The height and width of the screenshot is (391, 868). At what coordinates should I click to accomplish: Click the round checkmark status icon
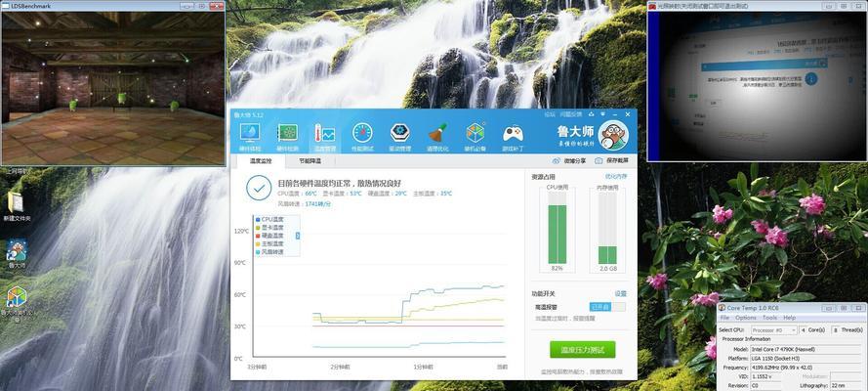point(259,189)
